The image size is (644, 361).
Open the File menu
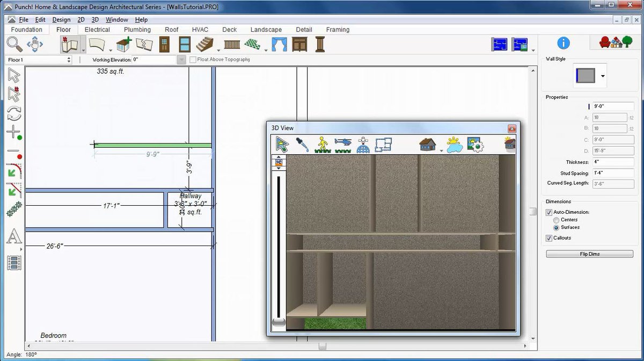click(x=24, y=19)
